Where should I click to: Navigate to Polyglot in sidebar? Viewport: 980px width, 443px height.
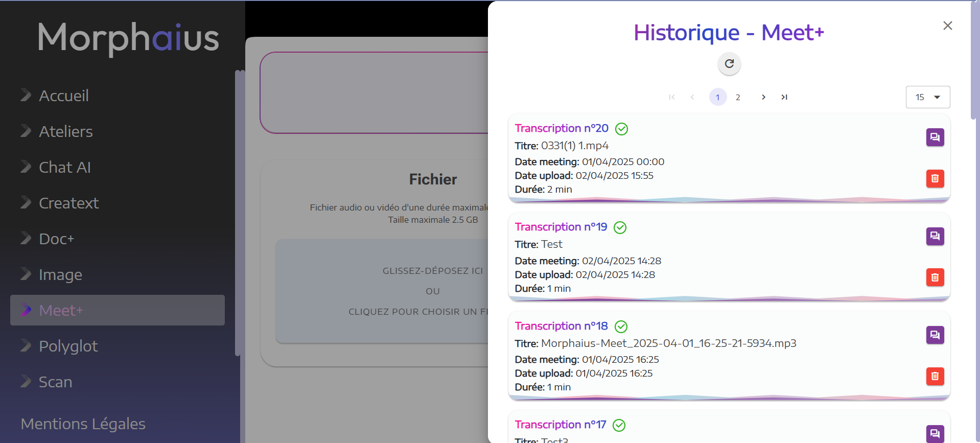point(68,346)
